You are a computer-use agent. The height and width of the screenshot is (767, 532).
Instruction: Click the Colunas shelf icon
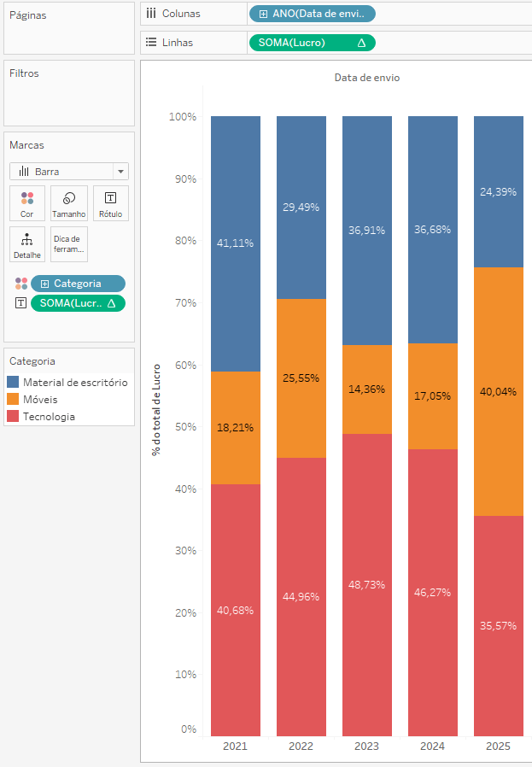(151, 14)
